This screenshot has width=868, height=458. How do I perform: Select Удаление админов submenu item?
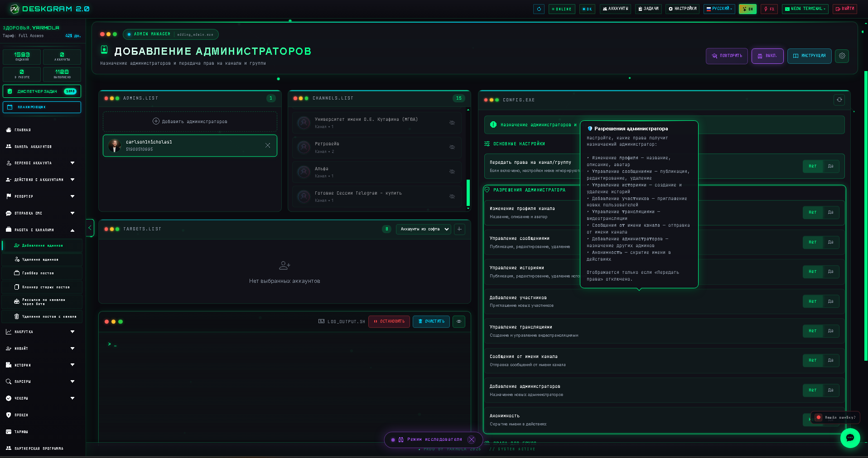click(42, 259)
